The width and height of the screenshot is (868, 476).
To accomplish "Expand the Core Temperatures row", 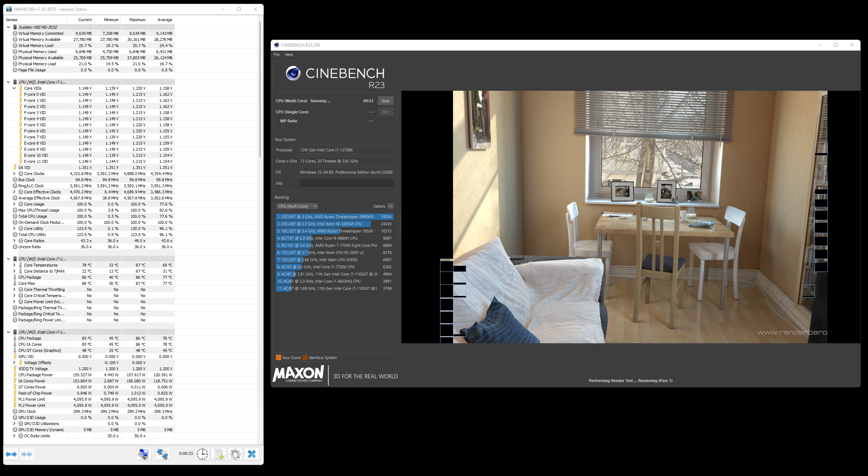I will [x=14, y=265].
